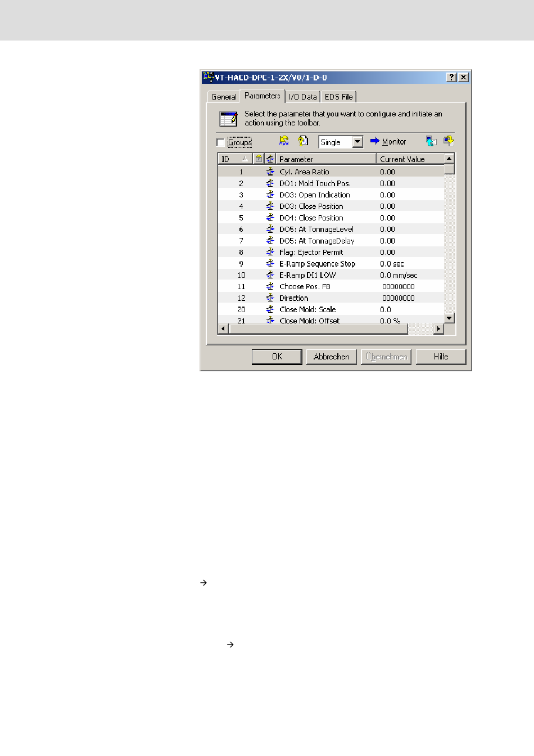Click the Hilfe button
The image size is (534, 756).
point(441,357)
